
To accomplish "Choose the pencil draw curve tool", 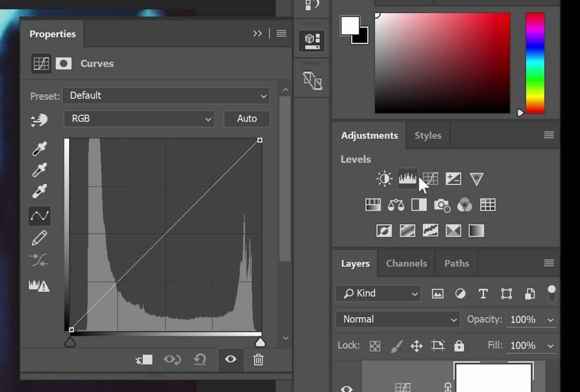I will click(x=39, y=238).
